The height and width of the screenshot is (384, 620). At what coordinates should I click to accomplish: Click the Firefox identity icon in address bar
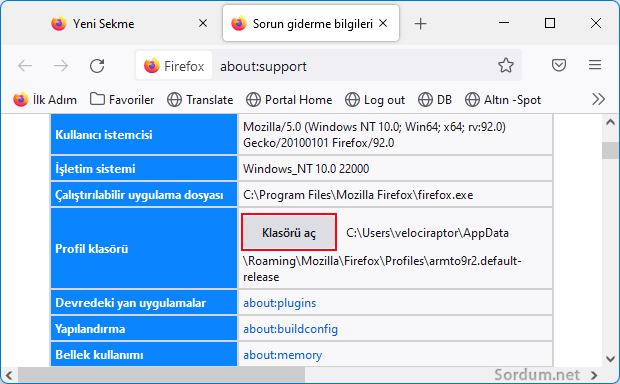174,66
